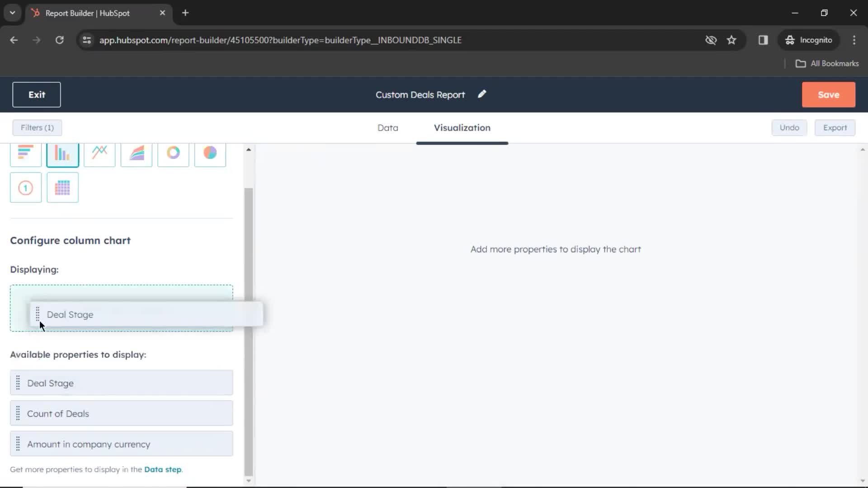Expand the Count of Deals property
868x488 pixels.
121,413
